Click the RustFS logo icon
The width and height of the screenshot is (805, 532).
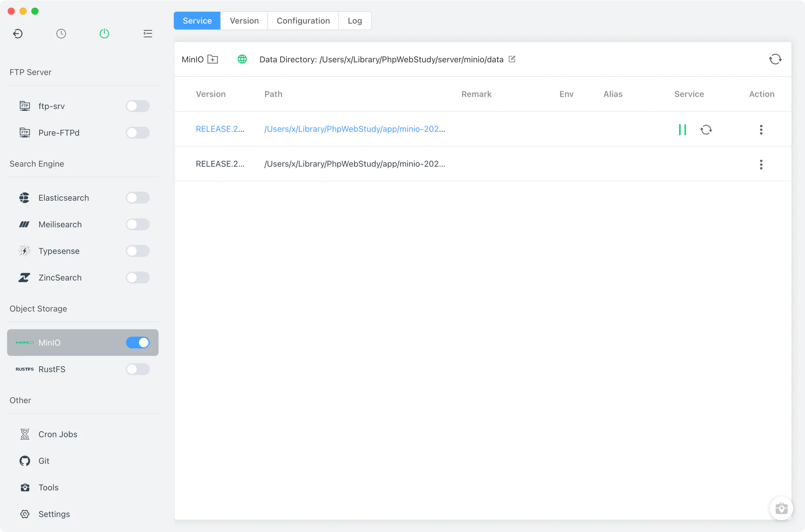(24, 369)
